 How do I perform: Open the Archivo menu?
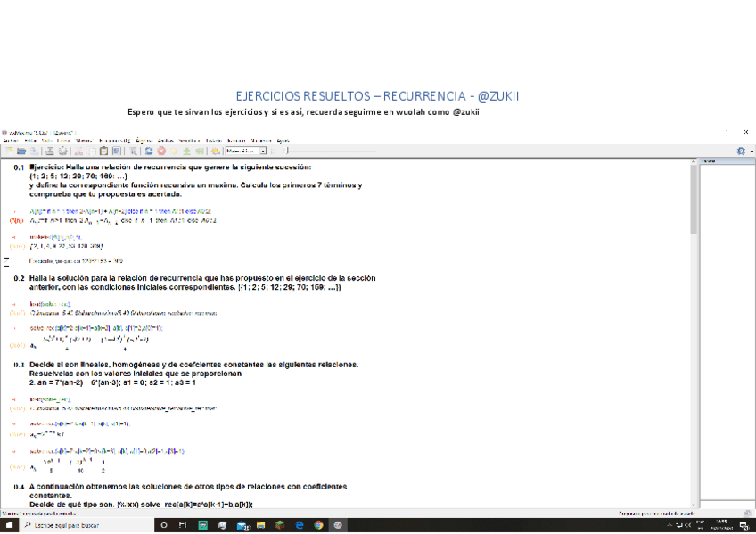click(x=11, y=140)
